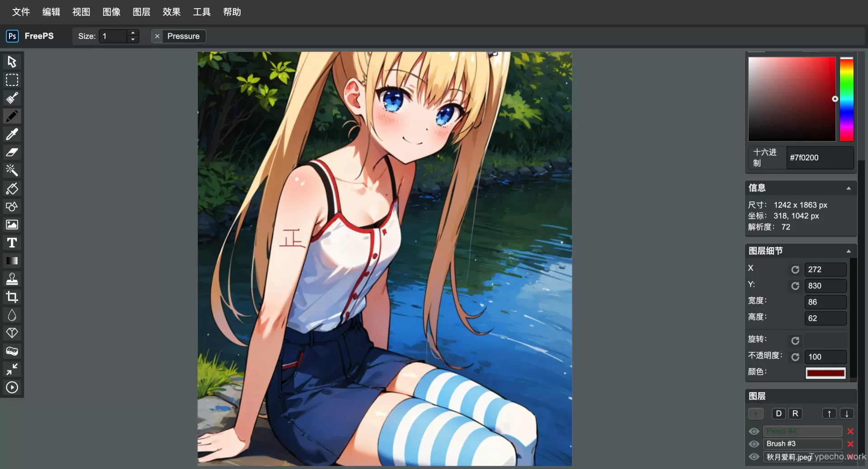The height and width of the screenshot is (469, 868).
Task: Toggle visibility of Brush #3 layer
Action: pyautogui.click(x=754, y=444)
